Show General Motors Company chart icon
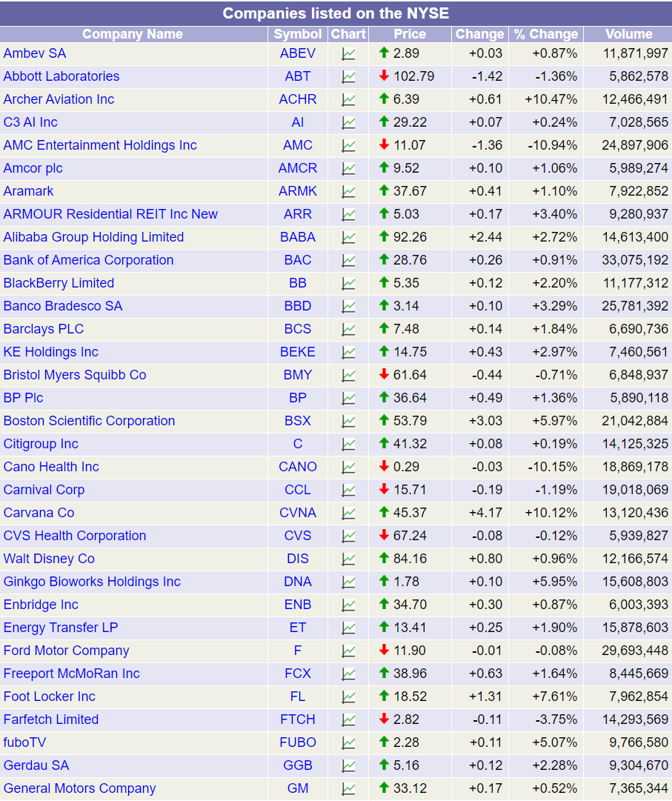The height and width of the screenshot is (801, 672). click(x=348, y=789)
